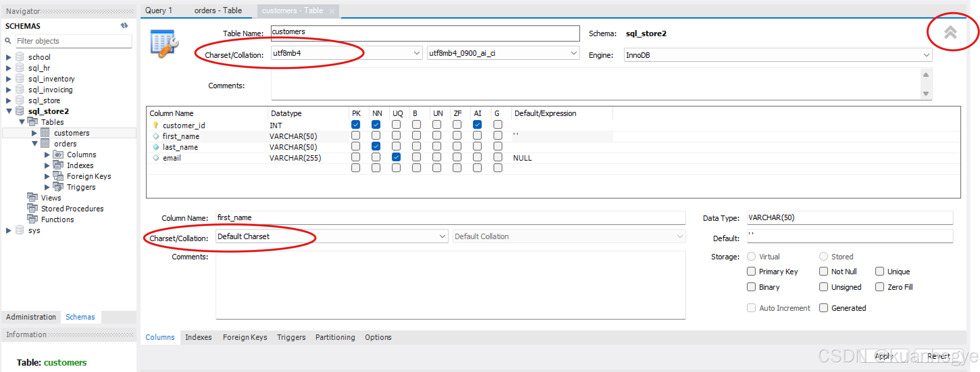The width and height of the screenshot is (980, 372).
Task: Click the search magnifier icon in Navigator
Action: 8,41
